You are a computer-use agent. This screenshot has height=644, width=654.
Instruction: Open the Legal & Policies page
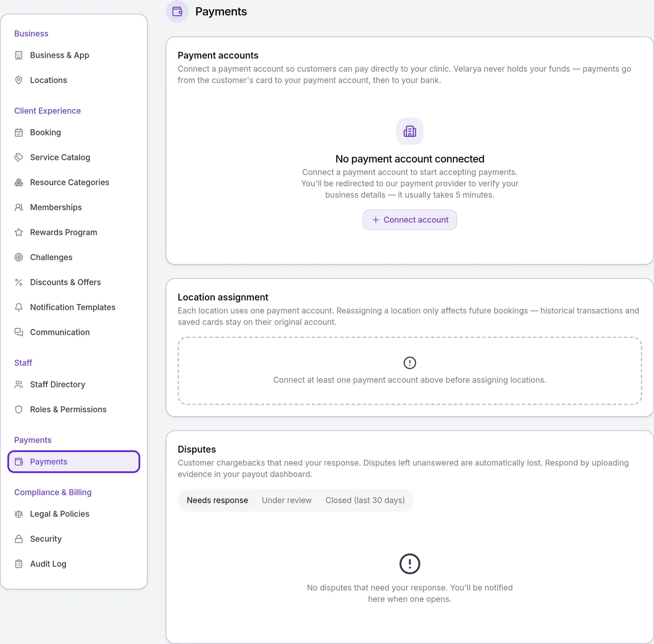[74, 514]
